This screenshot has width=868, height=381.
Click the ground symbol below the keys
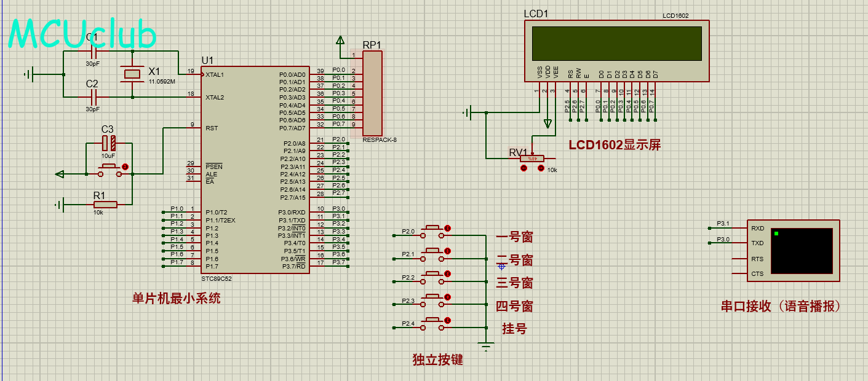point(487,347)
